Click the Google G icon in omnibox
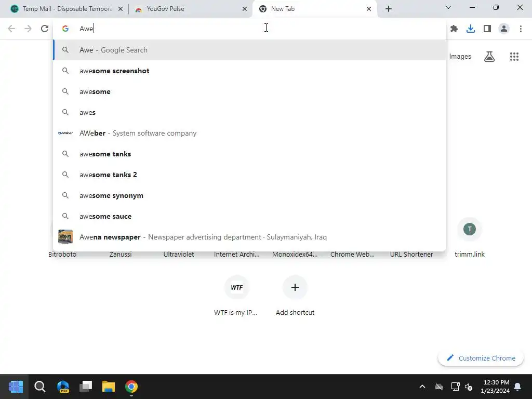532x399 pixels. tap(65, 29)
